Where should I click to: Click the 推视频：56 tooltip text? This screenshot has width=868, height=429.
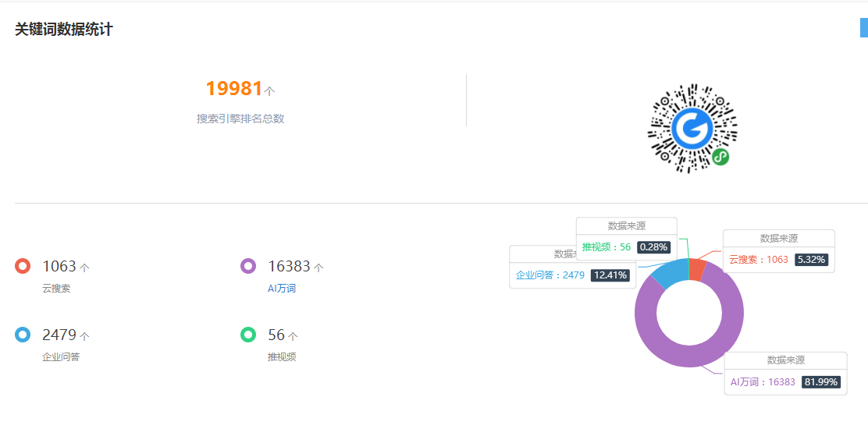pos(607,247)
